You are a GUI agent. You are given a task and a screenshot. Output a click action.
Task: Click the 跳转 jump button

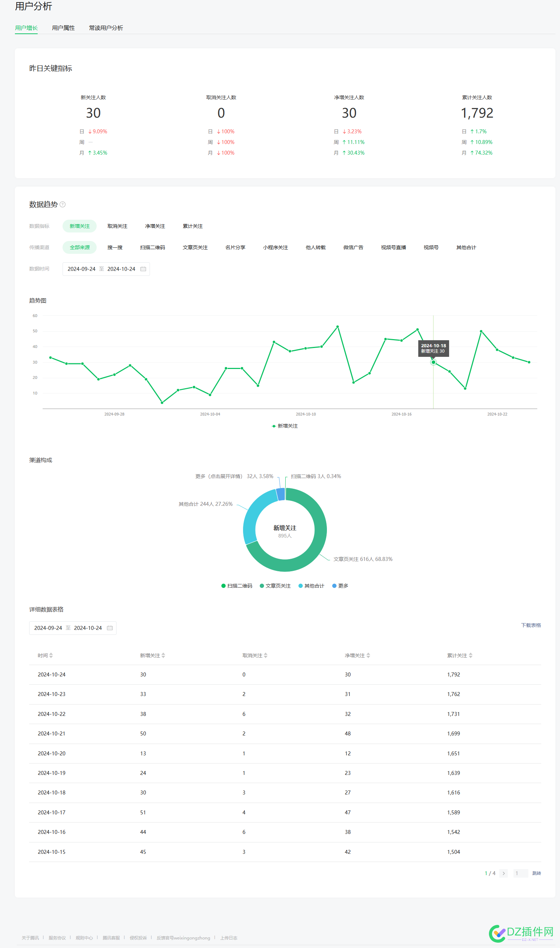[x=537, y=873]
